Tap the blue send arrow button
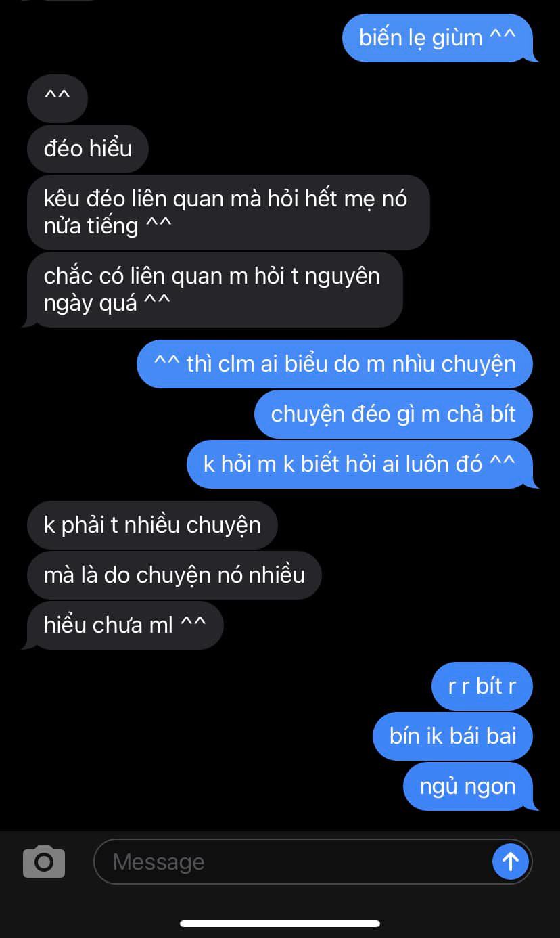This screenshot has width=560, height=938. tap(510, 862)
